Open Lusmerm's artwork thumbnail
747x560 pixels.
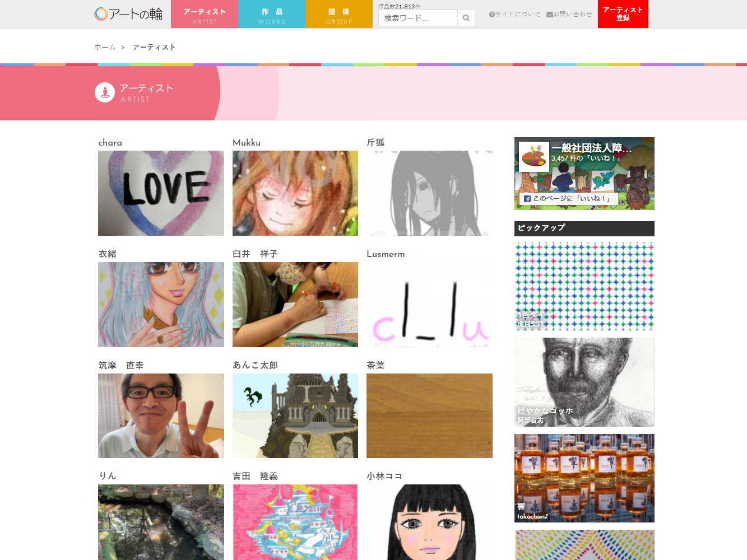point(429,305)
